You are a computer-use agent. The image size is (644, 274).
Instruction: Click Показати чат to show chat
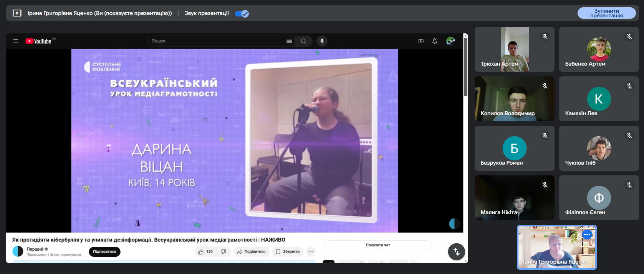coord(378,245)
